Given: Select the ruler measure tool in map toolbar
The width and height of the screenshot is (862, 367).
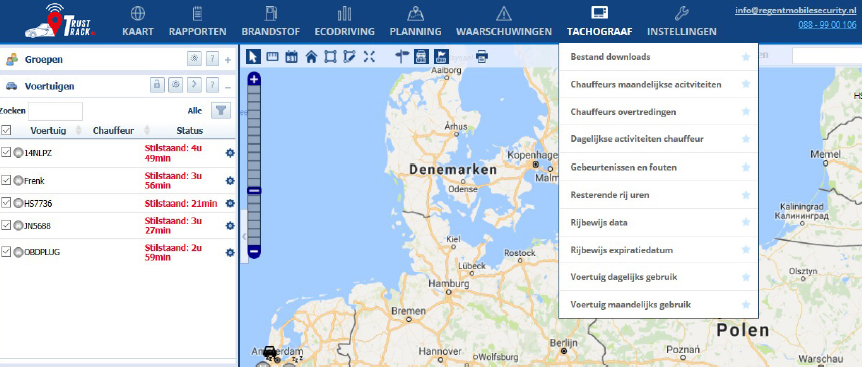Looking at the screenshot, I should 272,56.
